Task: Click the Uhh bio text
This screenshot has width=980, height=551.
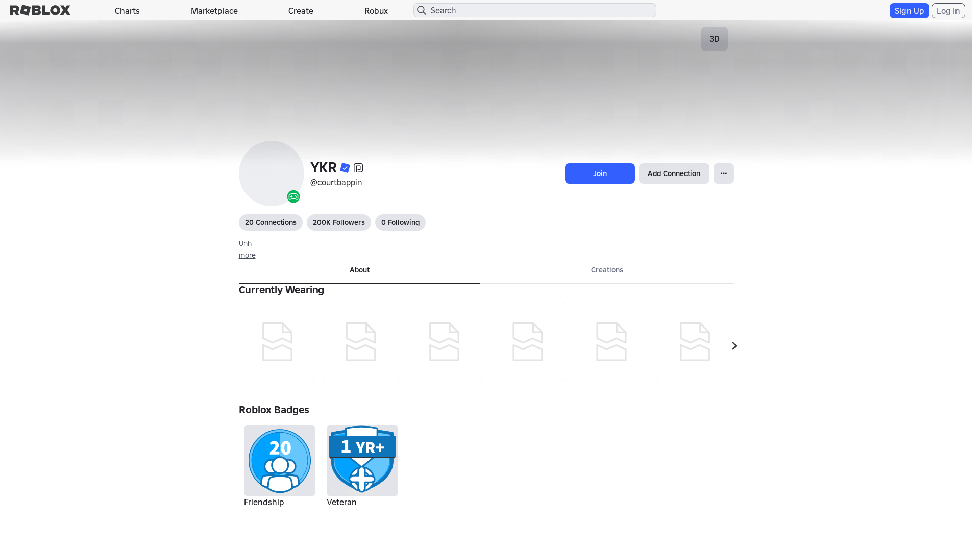Action: [x=245, y=244]
